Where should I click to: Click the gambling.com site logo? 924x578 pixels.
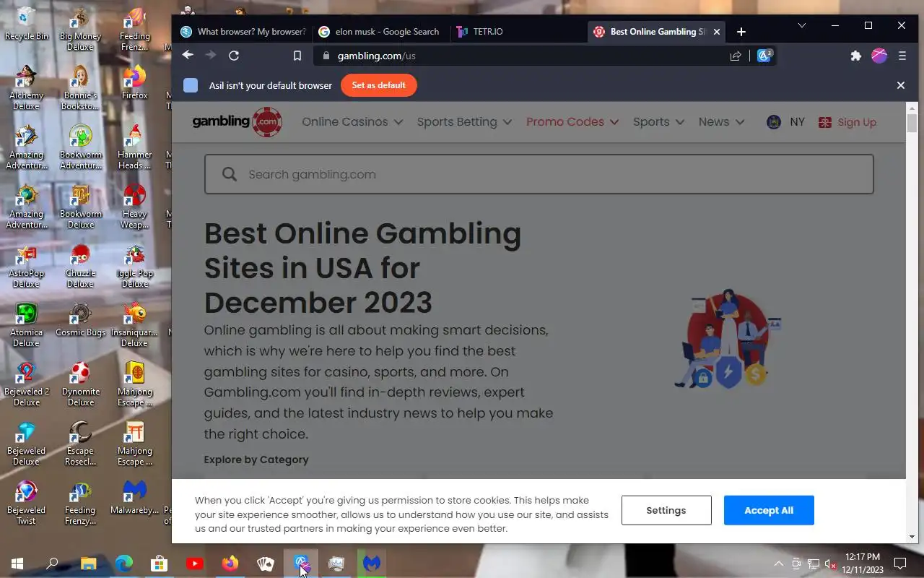(237, 122)
